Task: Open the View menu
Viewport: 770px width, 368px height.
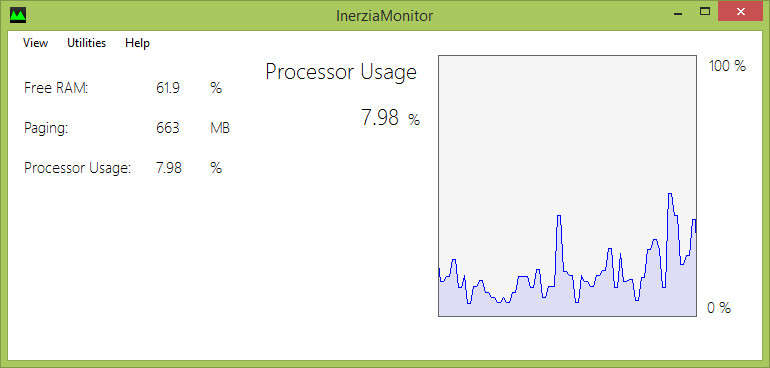Action: coord(35,43)
